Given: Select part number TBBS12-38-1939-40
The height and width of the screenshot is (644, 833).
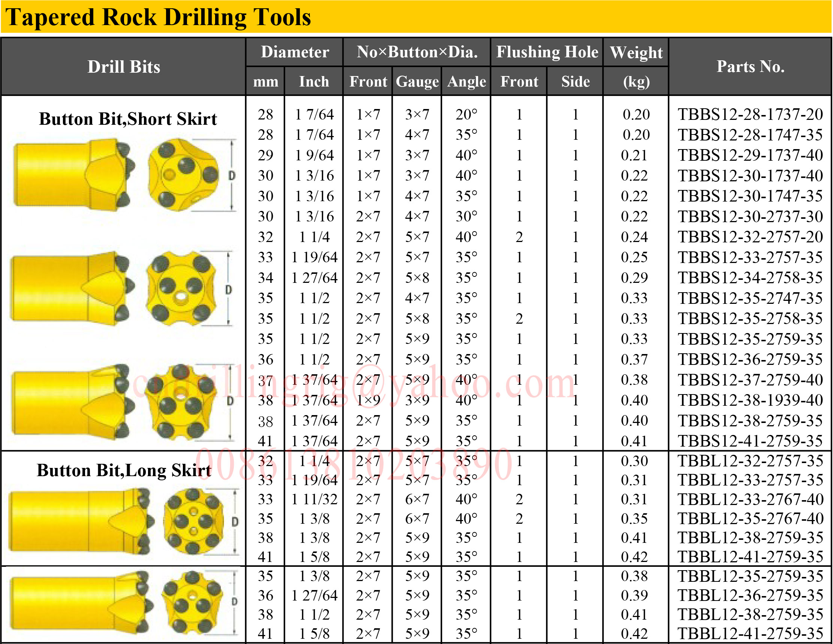Looking at the screenshot, I should click(750, 400).
